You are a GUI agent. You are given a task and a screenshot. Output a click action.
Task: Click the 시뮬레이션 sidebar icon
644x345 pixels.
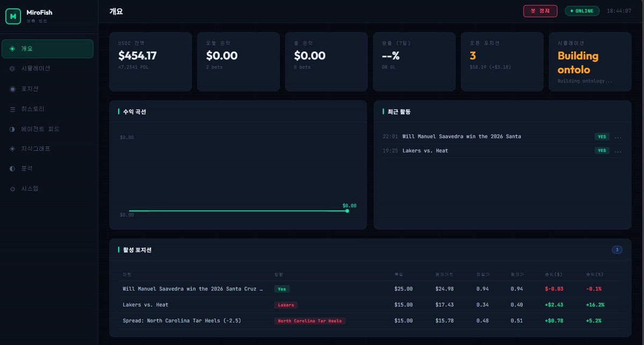12,69
